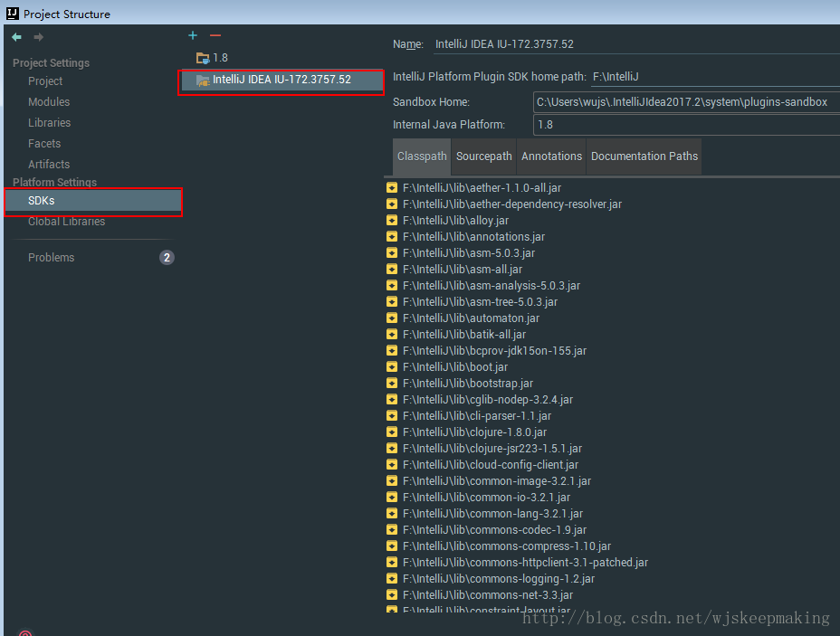This screenshot has height=636, width=840.
Task: Open Internal Java Platform combo box
Action: pos(687,125)
